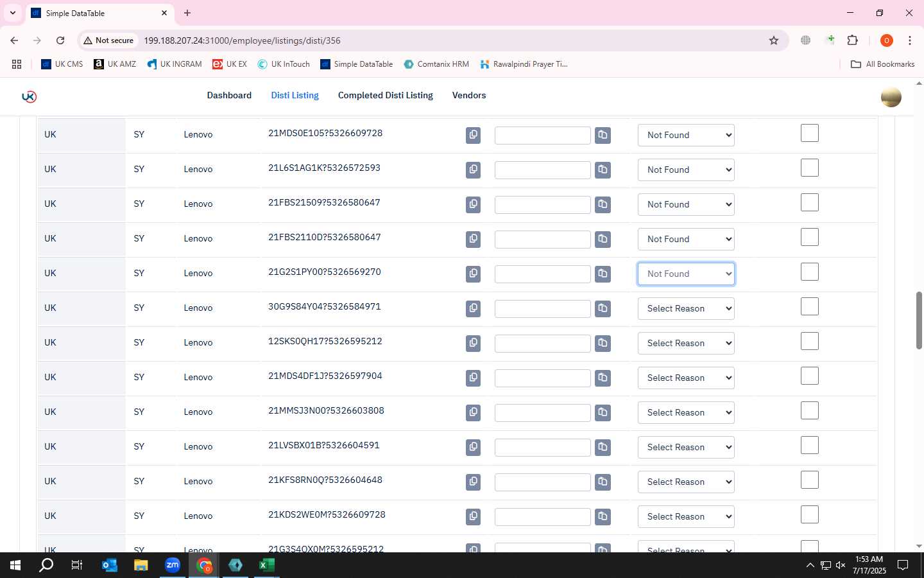
Task: Tick checkbox for 21MDS0E105?5326609728 row
Action: click(x=810, y=133)
